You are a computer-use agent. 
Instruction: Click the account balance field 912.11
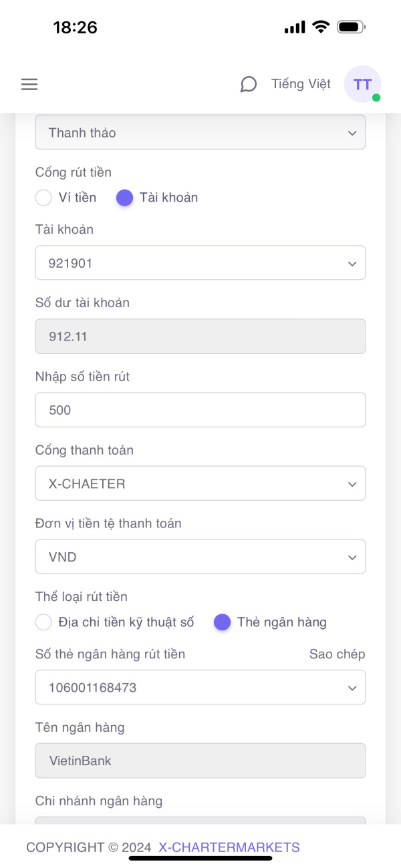200,337
